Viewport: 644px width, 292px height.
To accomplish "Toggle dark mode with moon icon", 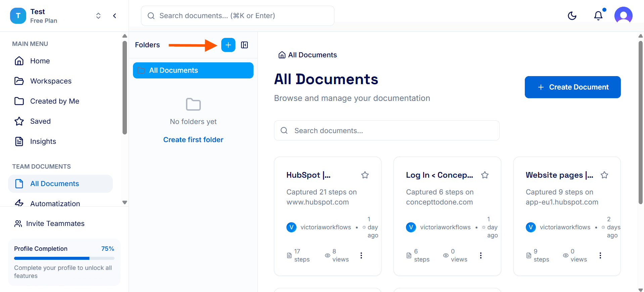I will (572, 16).
